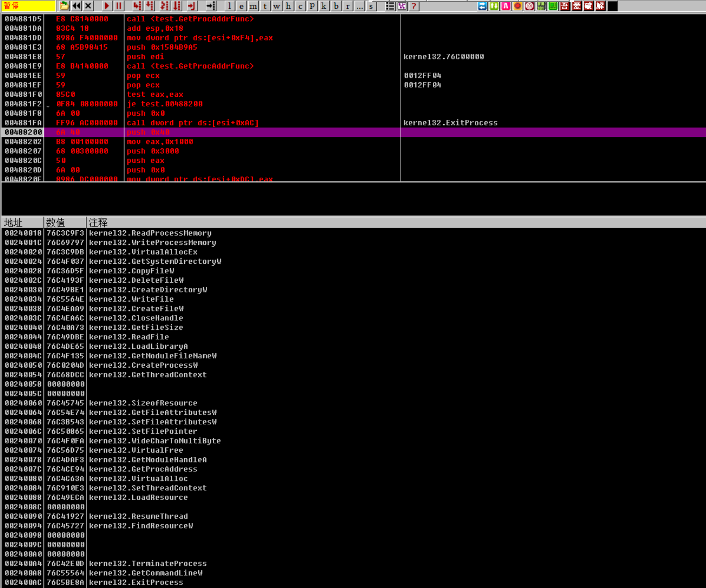
Task: Show References with 'r' button
Action: [x=348, y=6]
